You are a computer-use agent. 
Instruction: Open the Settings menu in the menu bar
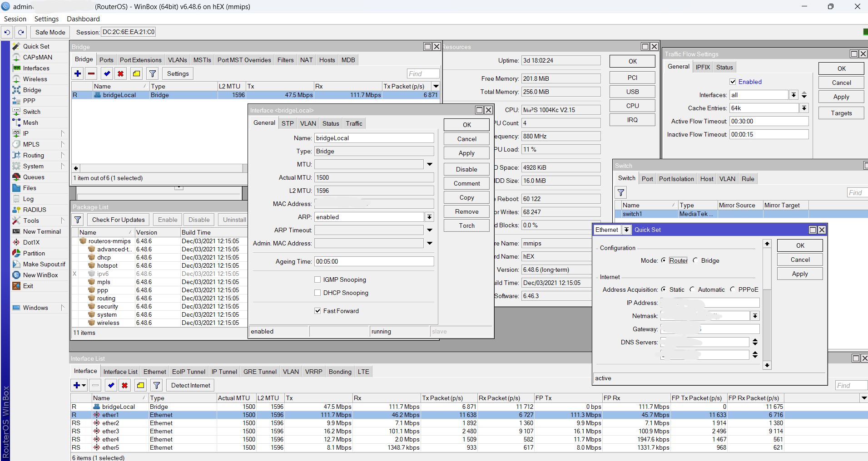pyautogui.click(x=46, y=19)
